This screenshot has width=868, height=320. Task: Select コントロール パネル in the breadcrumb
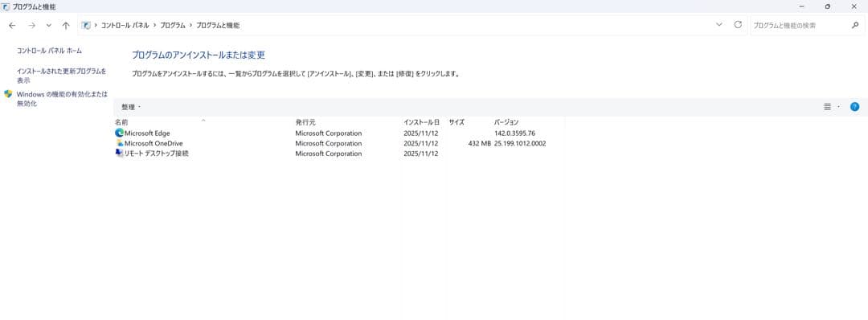pyautogui.click(x=125, y=26)
